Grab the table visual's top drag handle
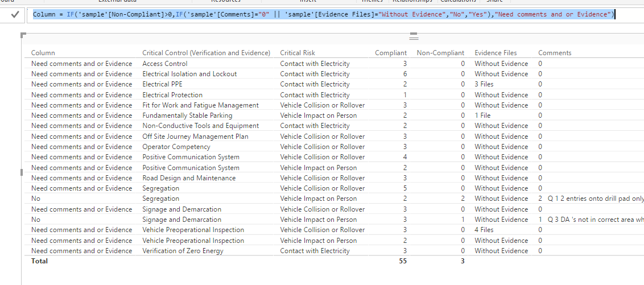 coord(414,36)
